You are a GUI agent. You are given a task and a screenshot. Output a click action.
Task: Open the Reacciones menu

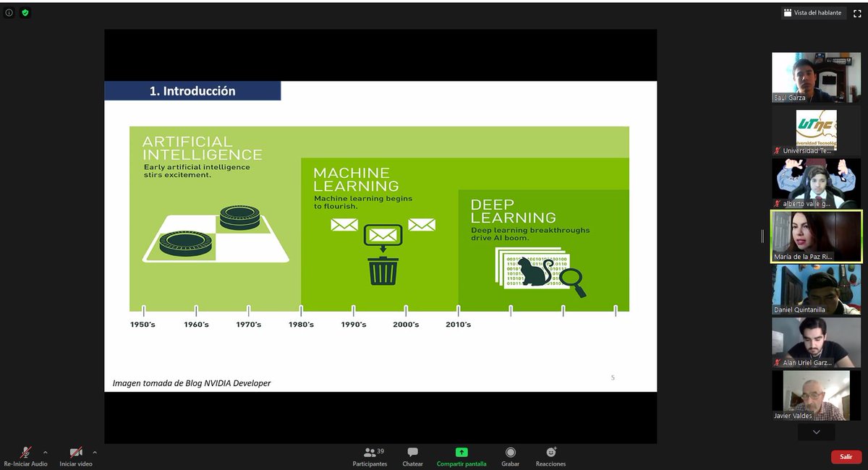(551, 456)
